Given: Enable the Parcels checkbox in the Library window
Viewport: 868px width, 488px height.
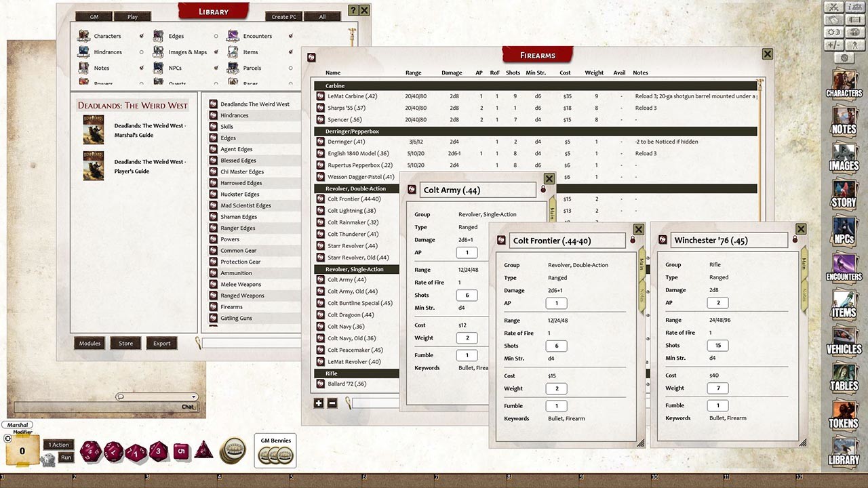Looking at the screenshot, I should click(290, 68).
